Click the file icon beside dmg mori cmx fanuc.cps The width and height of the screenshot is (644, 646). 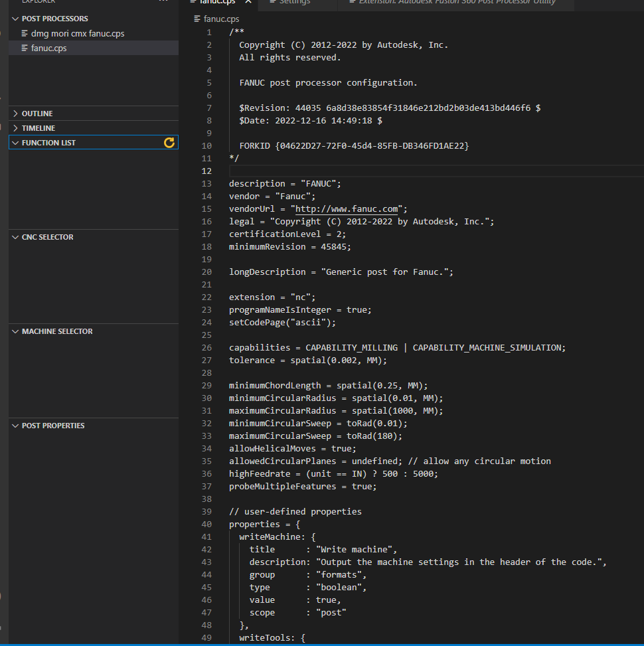25,33
